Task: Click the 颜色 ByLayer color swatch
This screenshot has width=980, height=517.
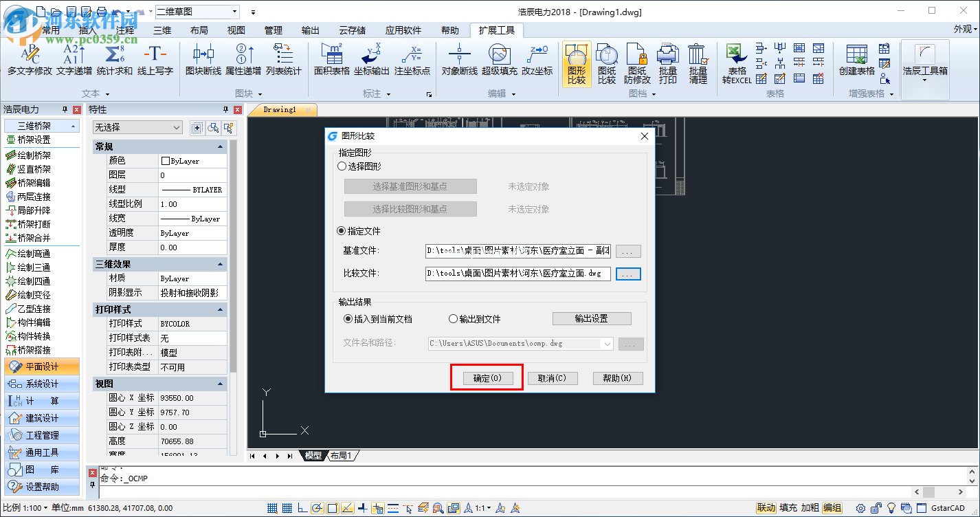Action: (x=166, y=161)
